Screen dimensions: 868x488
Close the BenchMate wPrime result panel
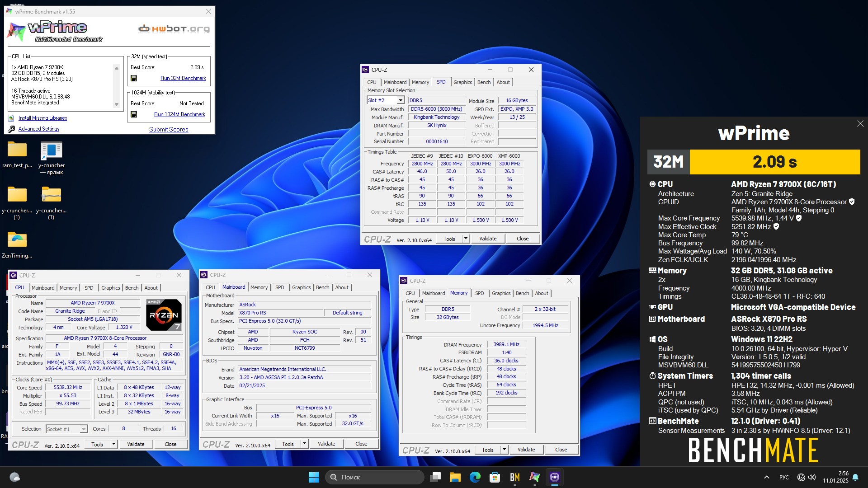(860, 124)
